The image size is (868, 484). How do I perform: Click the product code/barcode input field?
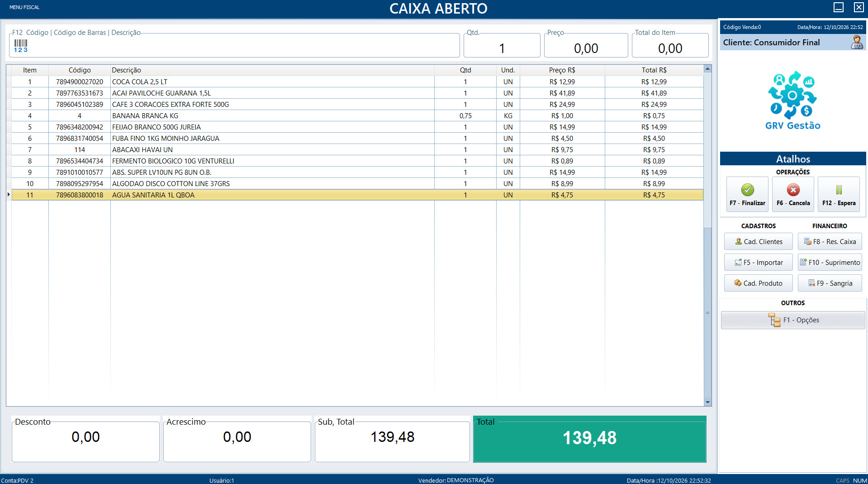(x=234, y=45)
